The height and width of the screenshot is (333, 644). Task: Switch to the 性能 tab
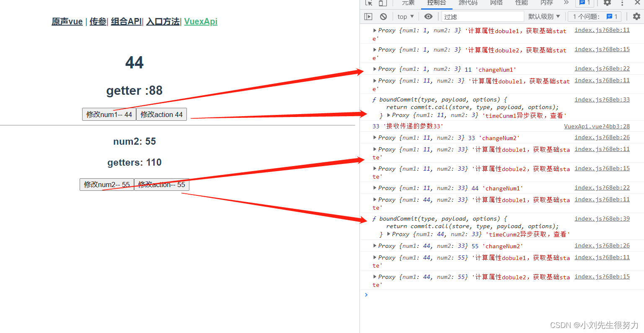click(522, 3)
